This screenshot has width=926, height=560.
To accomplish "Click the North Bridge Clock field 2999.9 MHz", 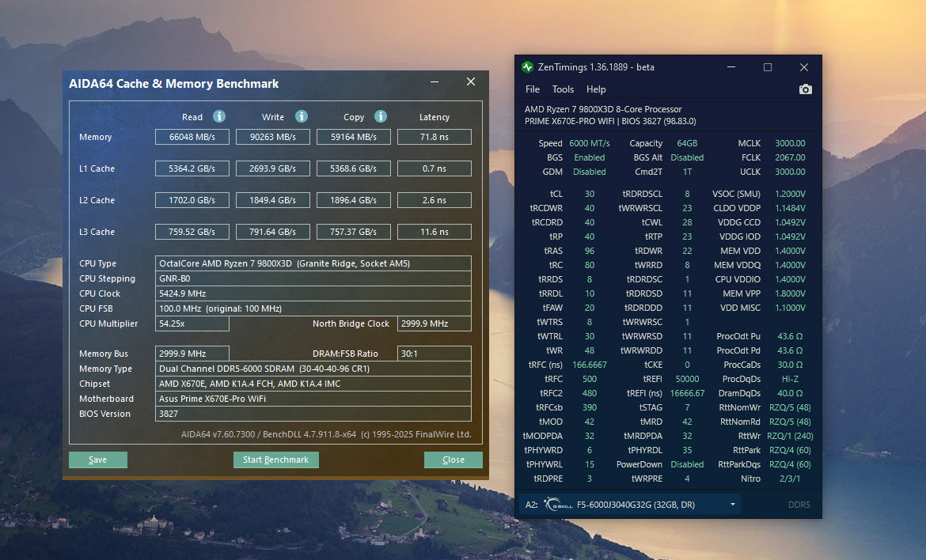I will point(434,324).
